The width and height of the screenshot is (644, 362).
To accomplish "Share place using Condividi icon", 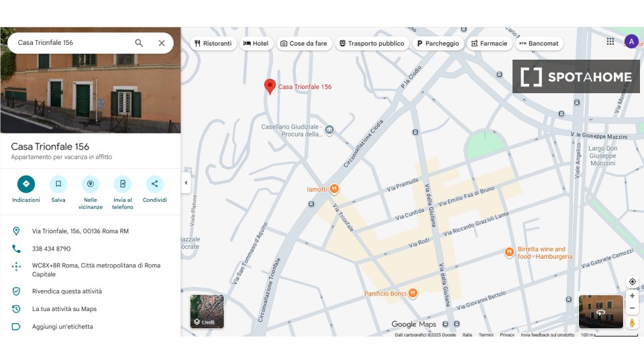I will [x=155, y=184].
